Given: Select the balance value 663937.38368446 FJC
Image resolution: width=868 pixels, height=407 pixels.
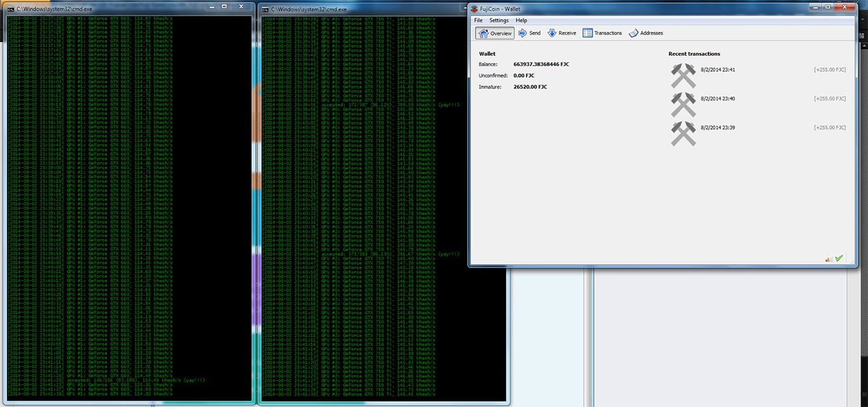Looking at the screenshot, I should pyautogui.click(x=541, y=64).
